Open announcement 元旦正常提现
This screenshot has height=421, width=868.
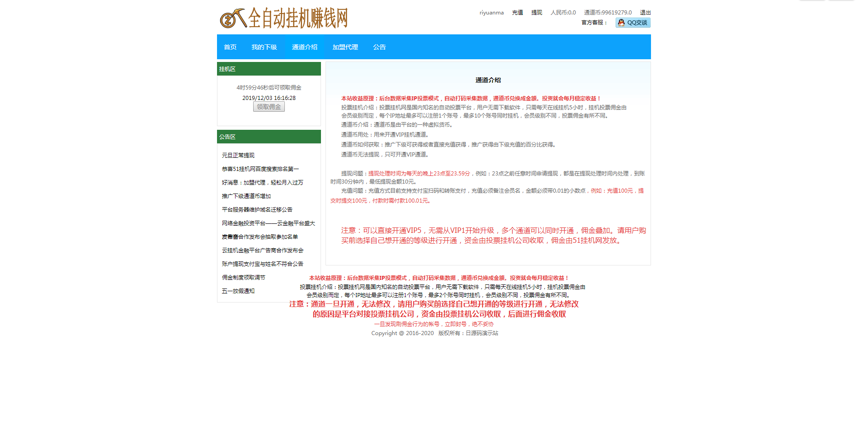[238, 156]
